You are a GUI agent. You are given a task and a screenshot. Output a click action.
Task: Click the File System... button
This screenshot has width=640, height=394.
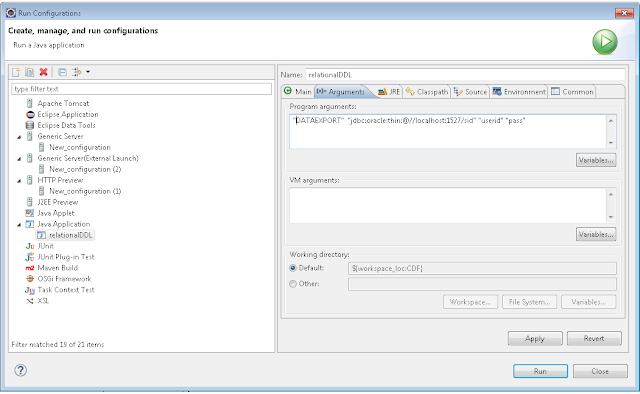tap(529, 302)
